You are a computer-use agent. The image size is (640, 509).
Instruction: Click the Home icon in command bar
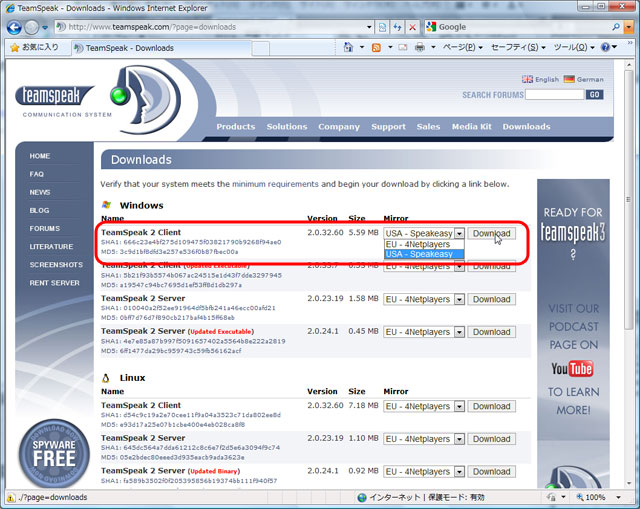point(348,47)
